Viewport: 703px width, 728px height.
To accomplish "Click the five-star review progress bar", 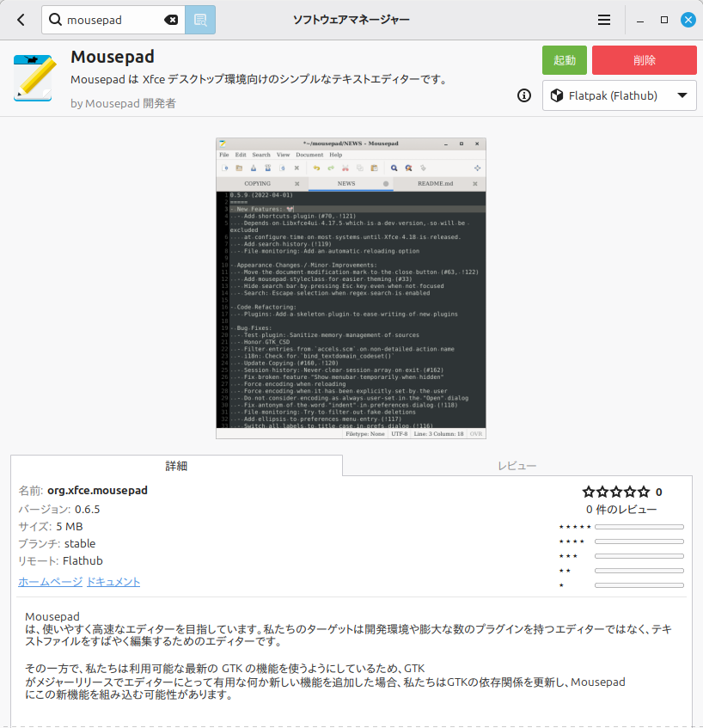I will [x=639, y=527].
